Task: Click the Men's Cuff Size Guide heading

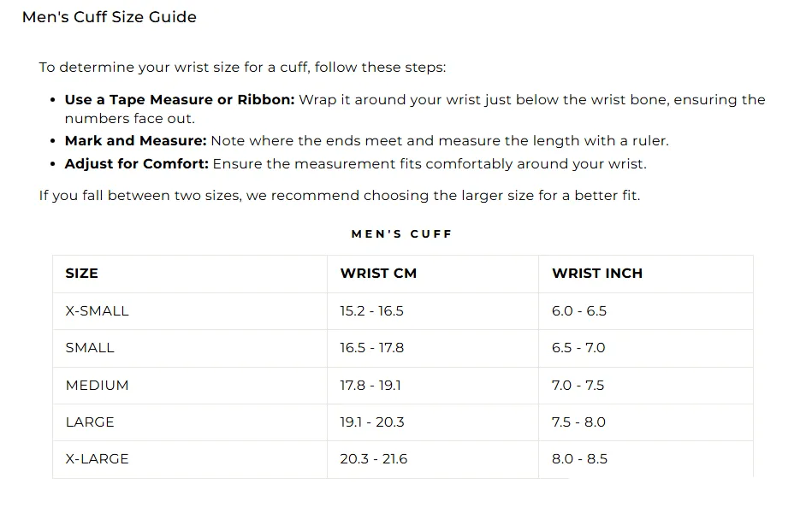Action: (110, 17)
